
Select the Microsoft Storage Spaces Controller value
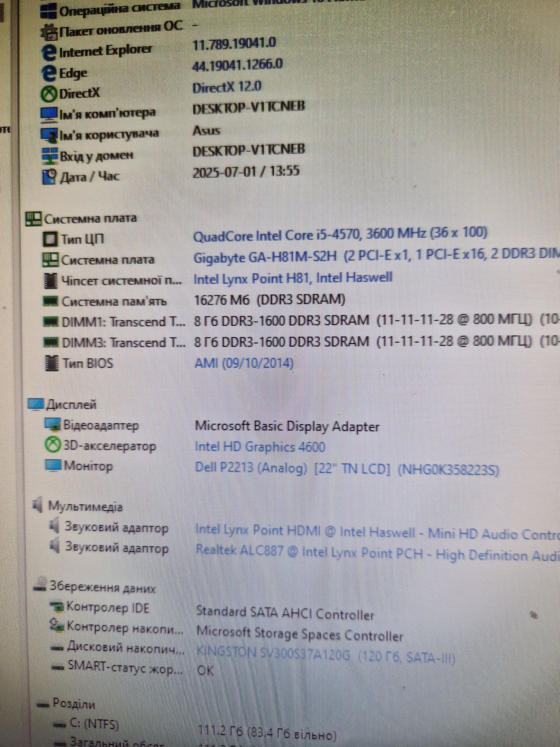tap(300, 634)
